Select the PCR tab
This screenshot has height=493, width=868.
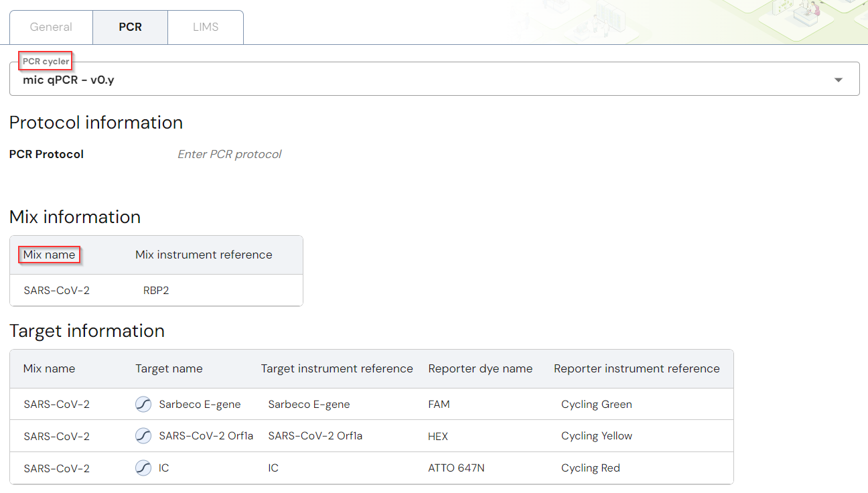pyautogui.click(x=130, y=27)
